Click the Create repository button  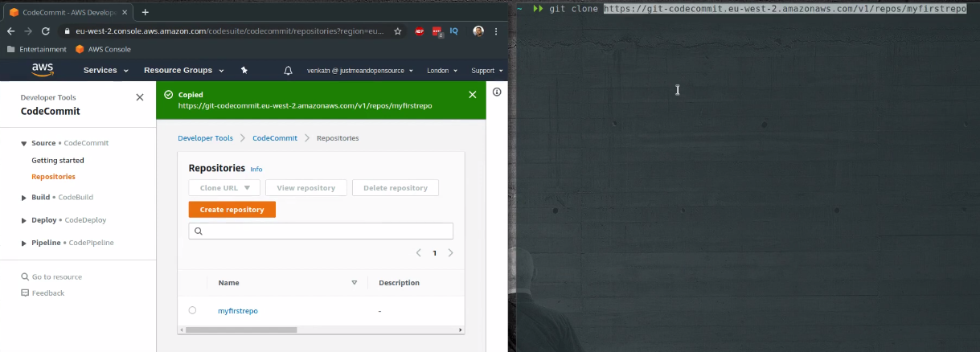[232, 209]
